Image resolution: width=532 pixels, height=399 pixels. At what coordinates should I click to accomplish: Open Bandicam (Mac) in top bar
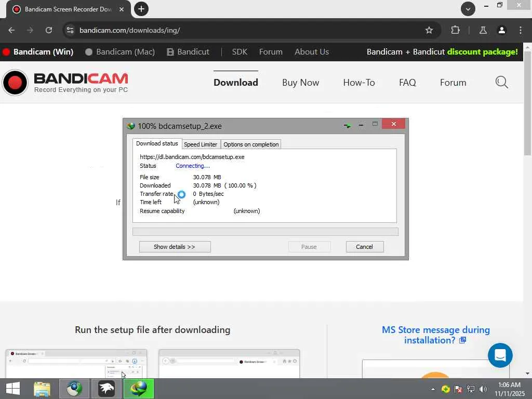pyautogui.click(x=120, y=52)
